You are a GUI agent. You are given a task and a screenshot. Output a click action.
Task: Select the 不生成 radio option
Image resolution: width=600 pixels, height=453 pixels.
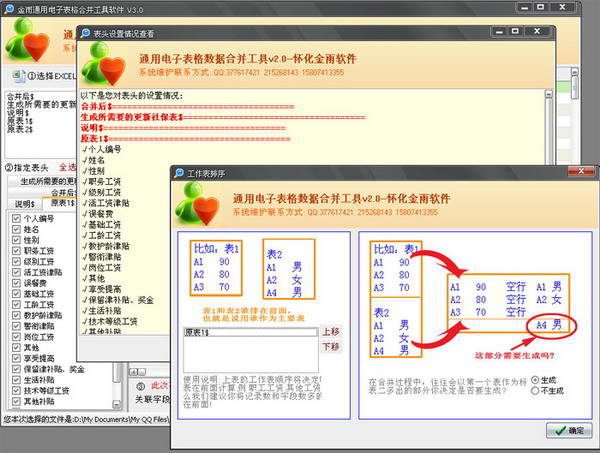[x=535, y=392]
